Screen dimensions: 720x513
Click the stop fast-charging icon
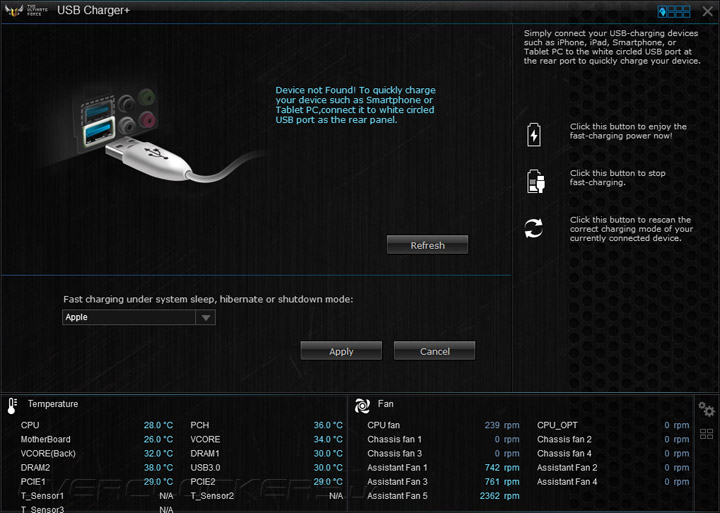[x=535, y=181]
